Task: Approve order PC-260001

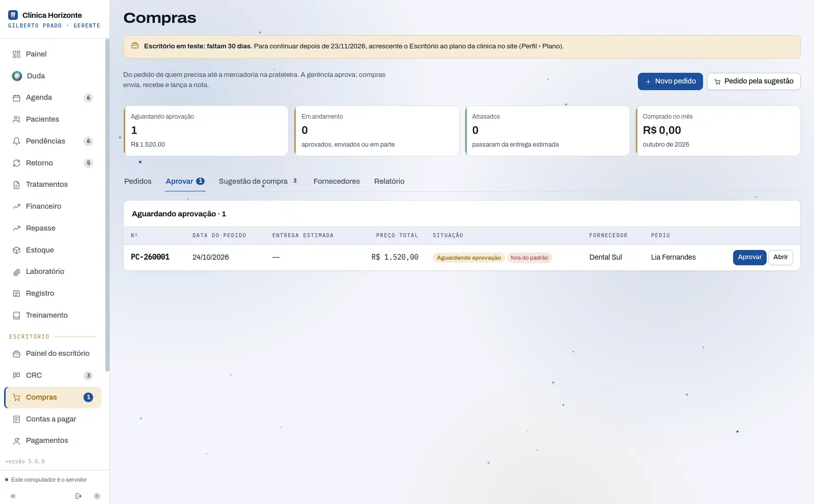Action: pos(750,257)
